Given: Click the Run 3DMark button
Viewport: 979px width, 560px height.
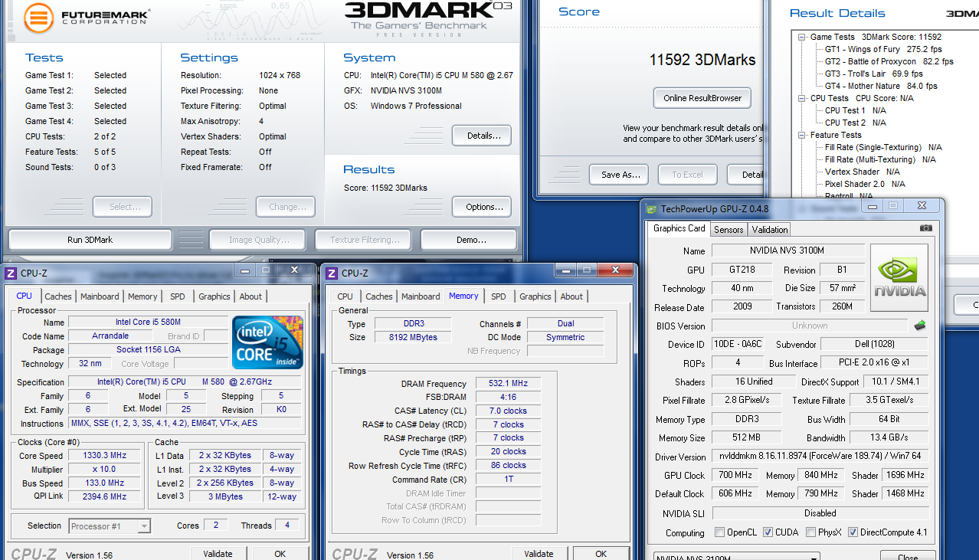Looking at the screenshot, I should coord(90,240).
